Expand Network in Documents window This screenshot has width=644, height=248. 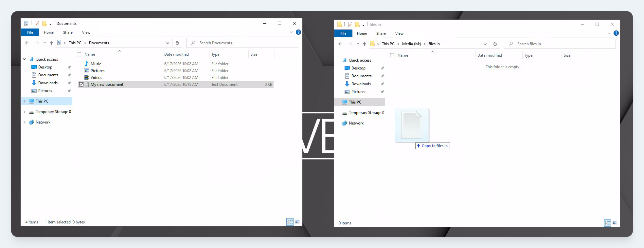pyautogui.click(x=25, y=122)
